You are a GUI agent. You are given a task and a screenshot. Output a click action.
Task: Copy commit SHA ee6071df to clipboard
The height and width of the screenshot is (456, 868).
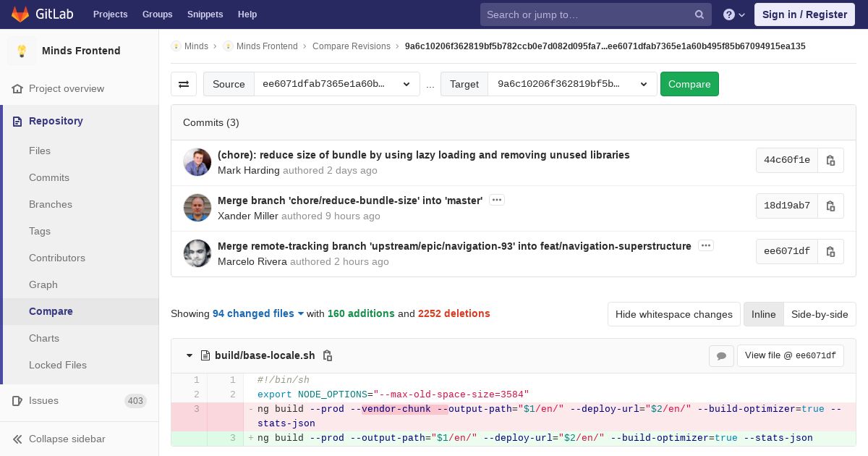(830, 251)
